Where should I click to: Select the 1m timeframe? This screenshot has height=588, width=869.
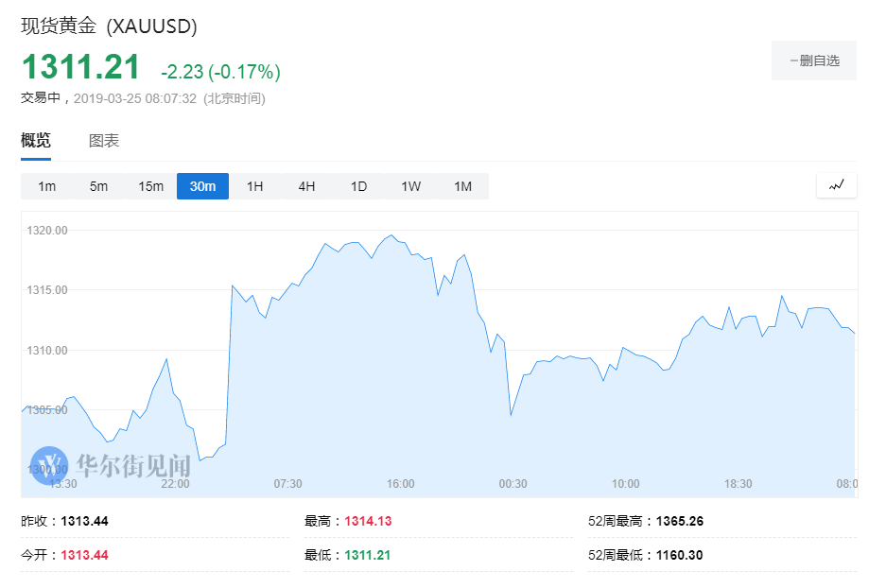(x=47, y=186)
